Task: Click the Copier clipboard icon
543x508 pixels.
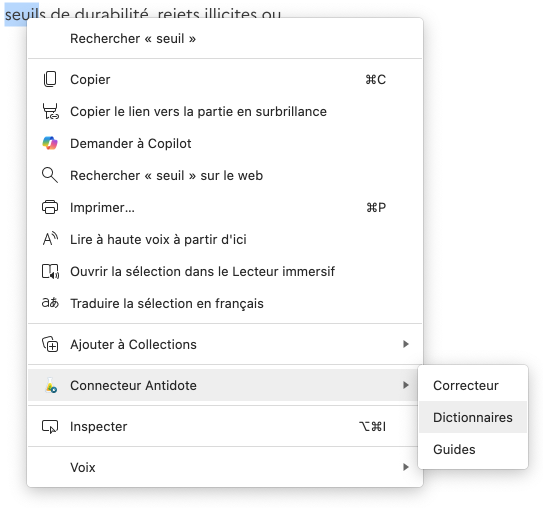Action: point(50,79)
